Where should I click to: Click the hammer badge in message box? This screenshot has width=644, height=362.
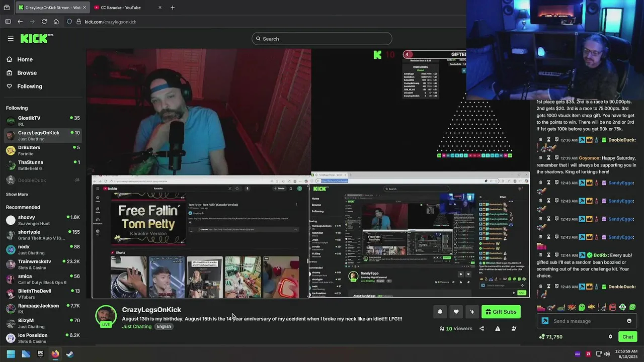(545, 321)
